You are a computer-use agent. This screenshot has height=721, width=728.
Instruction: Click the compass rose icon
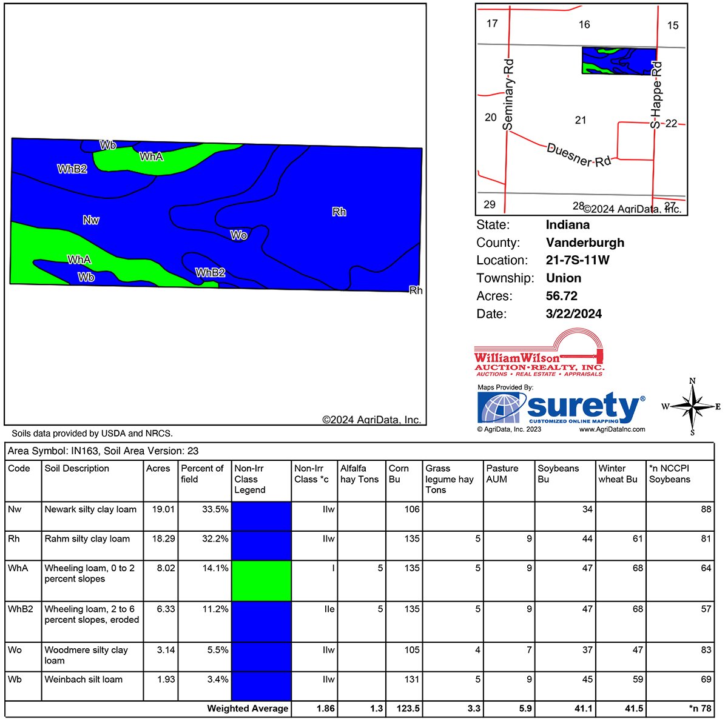pyautogui.click(x=692, y=406)
